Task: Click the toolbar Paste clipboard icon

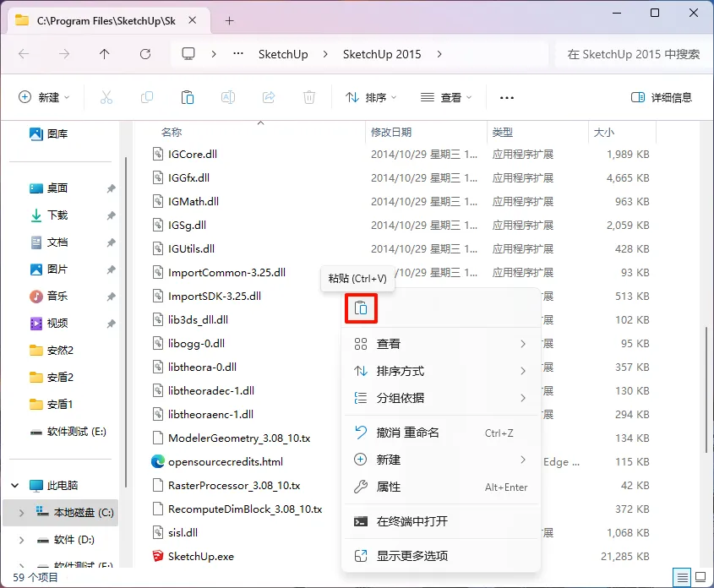Action: [x=187, y=97]
